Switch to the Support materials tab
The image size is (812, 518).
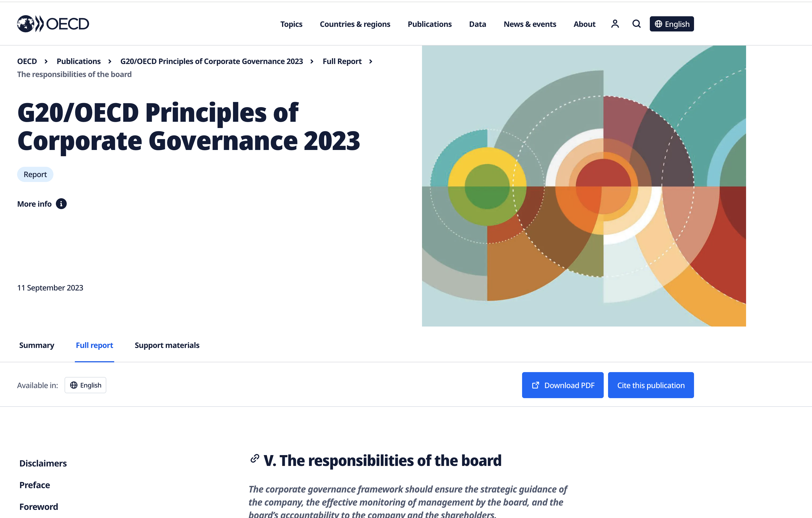pyautogui.click(x=167, y=345)
